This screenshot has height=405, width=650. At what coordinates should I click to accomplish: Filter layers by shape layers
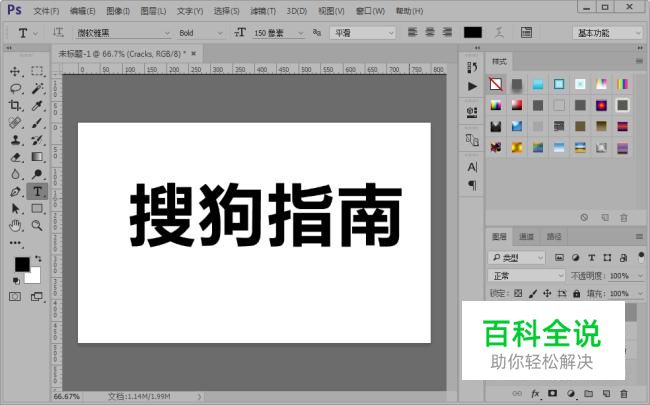pyautogui.click(x=607, y=258)
